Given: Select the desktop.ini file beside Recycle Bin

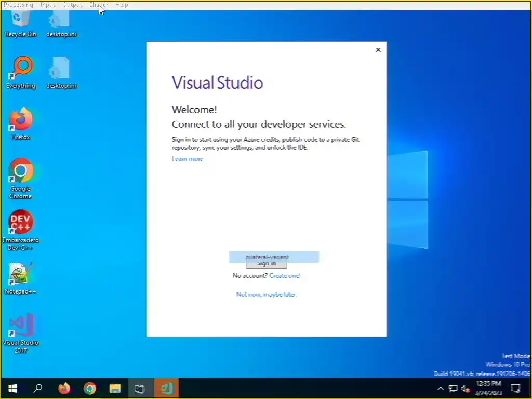Looking at the screenshot, I should coord(61,24).
